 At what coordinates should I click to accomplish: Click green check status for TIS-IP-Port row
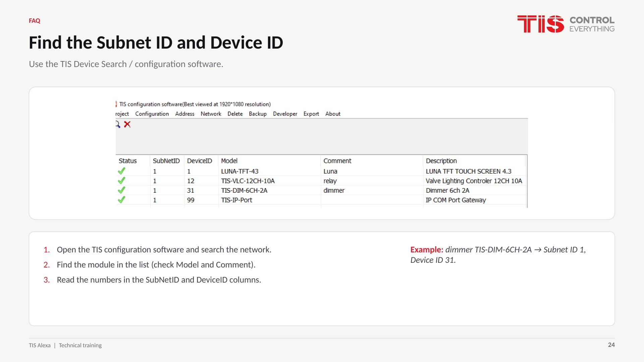[121, 200]
